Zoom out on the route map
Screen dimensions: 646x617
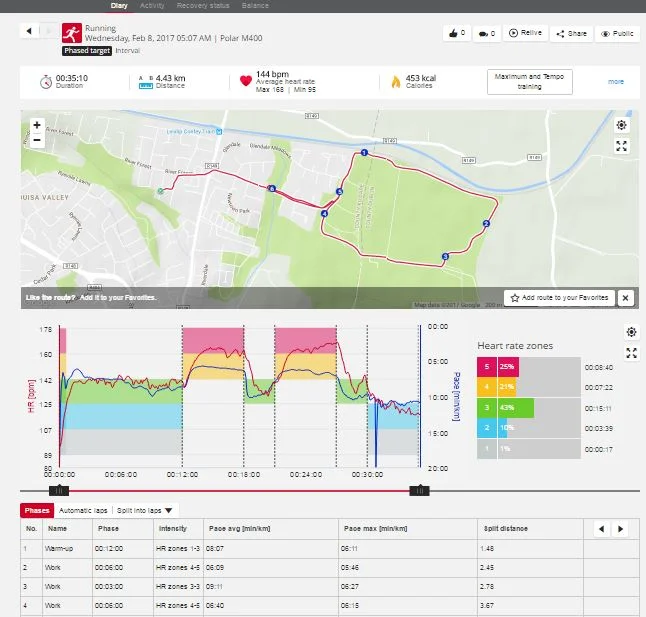36,140
